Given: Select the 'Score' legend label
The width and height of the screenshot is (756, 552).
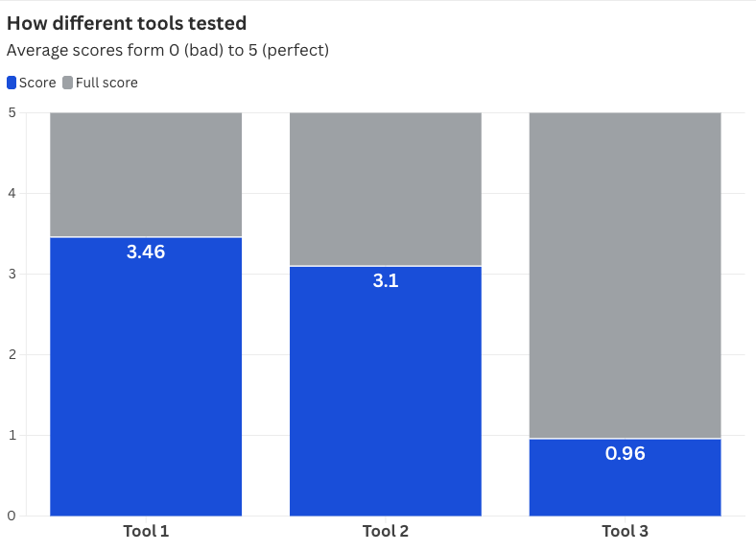Looking at the screenshot, I should [x=37, y=83].
